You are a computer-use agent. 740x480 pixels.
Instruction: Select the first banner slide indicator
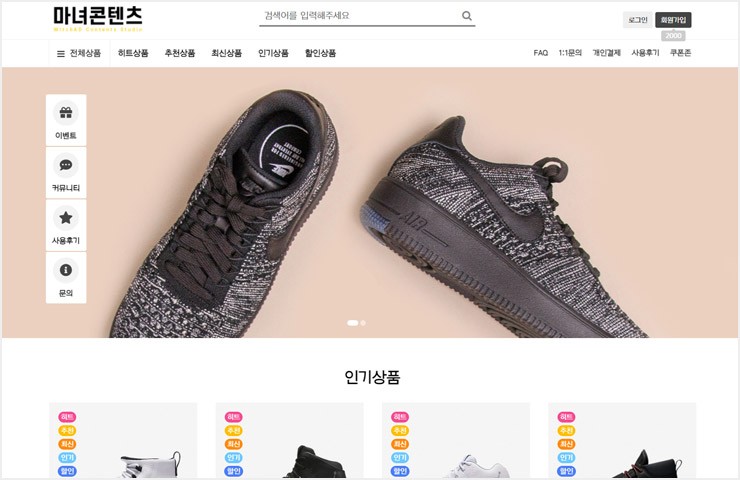[x=353, y=323]
